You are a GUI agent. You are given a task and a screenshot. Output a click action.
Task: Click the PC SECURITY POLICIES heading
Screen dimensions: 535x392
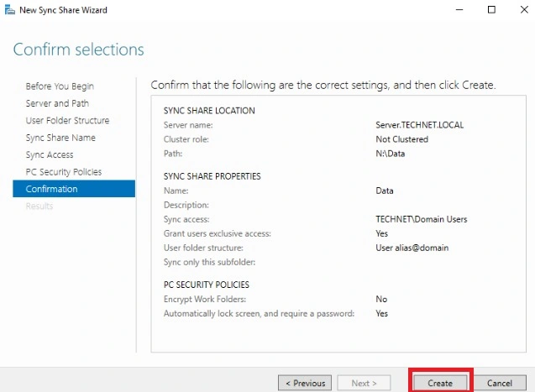pos(207,285)
